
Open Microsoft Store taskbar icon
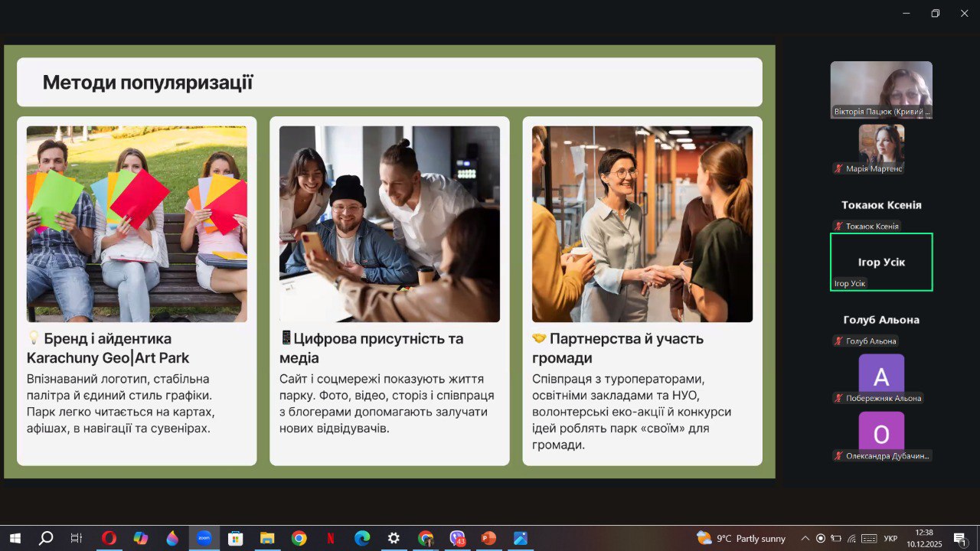(235, 538)
